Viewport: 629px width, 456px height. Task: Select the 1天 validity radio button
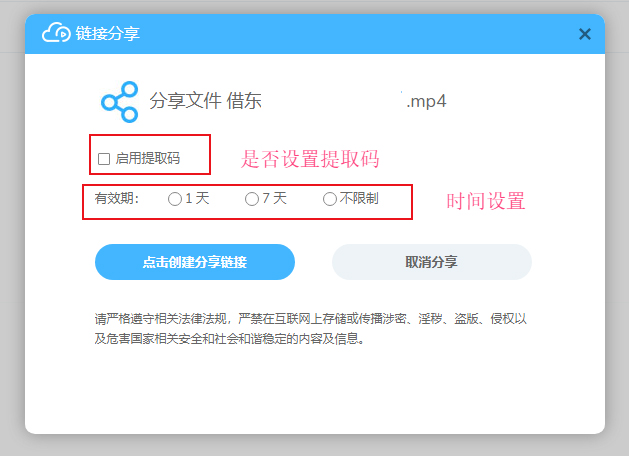(x=175, y=199)
